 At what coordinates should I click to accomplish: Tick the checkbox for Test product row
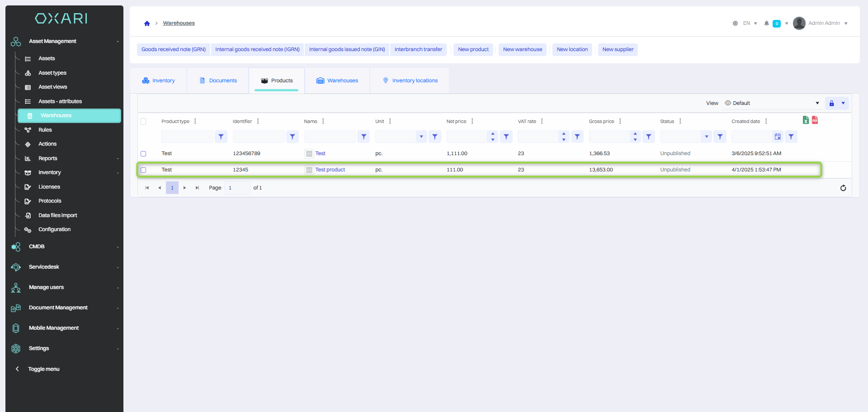(143, 170)
